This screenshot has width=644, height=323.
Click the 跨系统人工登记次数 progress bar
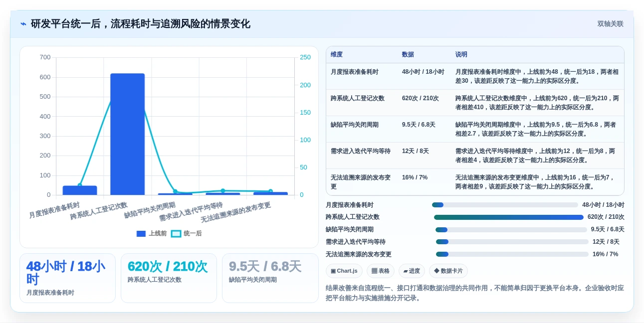(508, 217)
